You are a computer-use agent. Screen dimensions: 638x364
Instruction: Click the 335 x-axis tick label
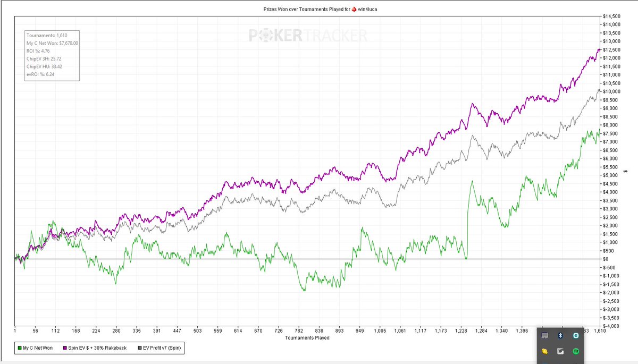(137, 331)
